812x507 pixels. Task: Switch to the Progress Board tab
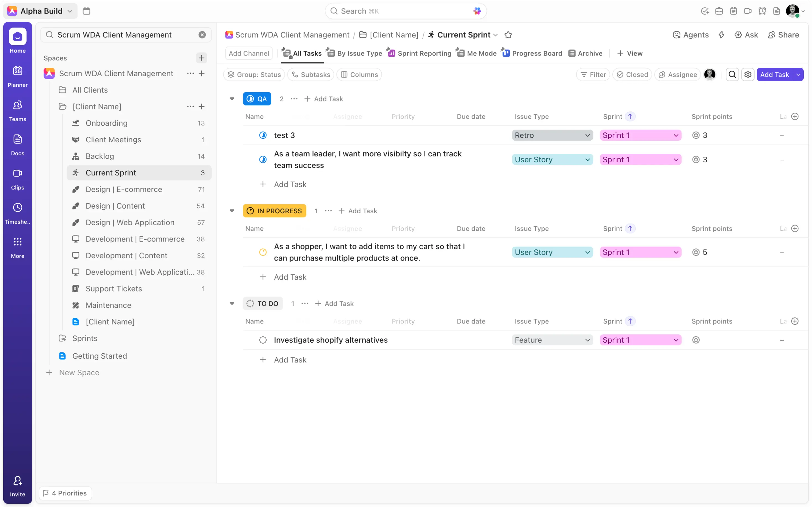532,53
